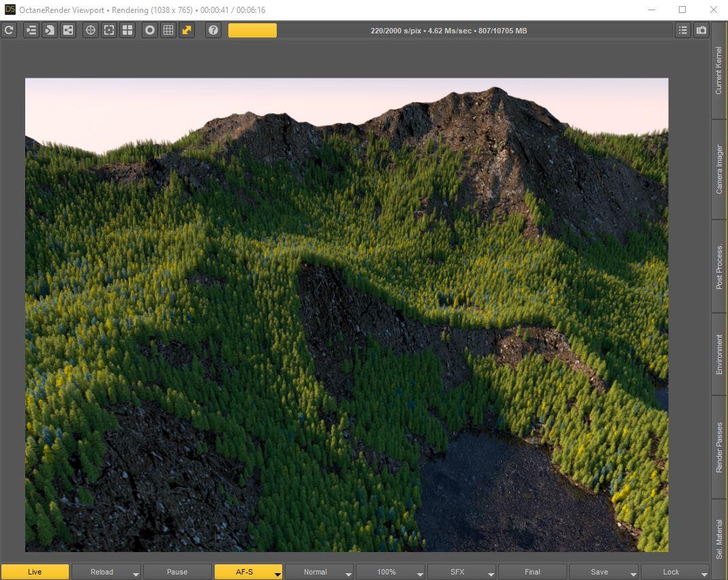Minimize the OctaneRender Viewport window
Image resolution: width=728 pixels, height=580 pixels.
(652, 10)
